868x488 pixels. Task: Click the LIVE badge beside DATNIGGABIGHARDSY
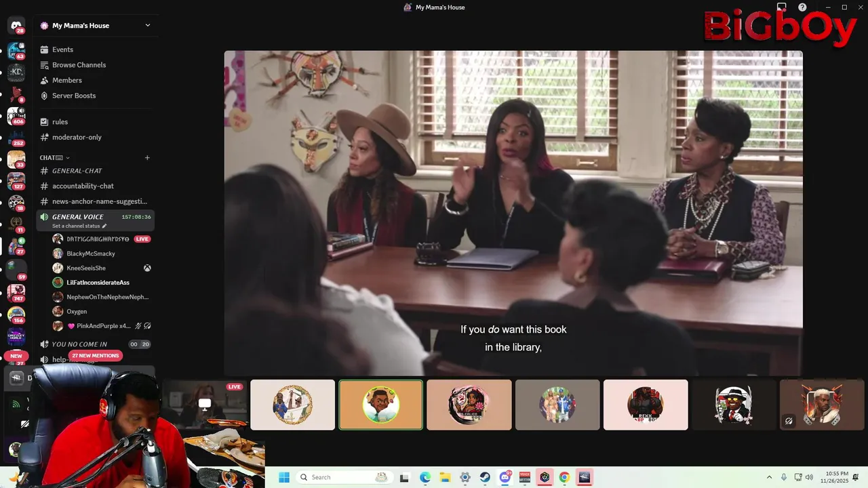click(142, 239)
